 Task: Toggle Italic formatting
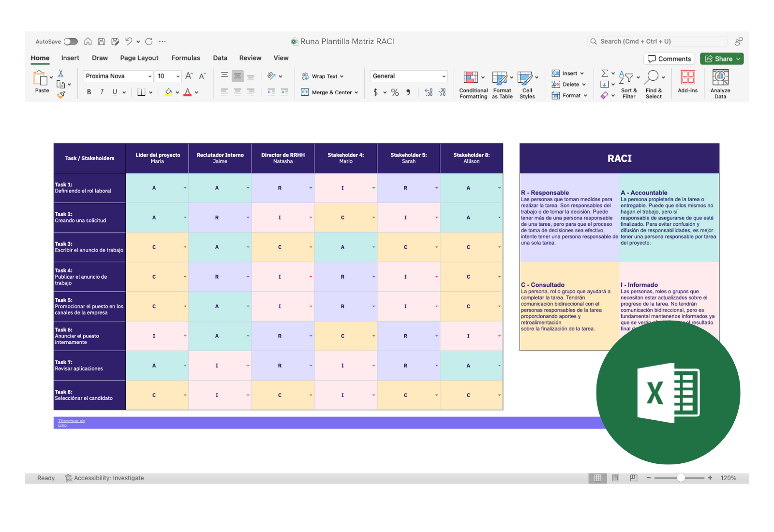click(102, 92)
